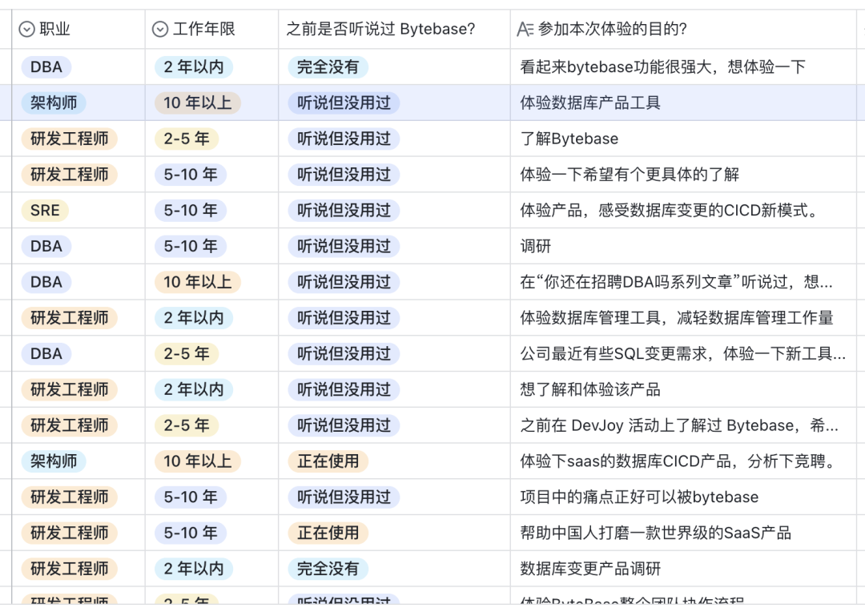Select the 之前是否听说过 Bytebase? column header
This screenshot has width=865, height=616.
[x=394, y=29]
